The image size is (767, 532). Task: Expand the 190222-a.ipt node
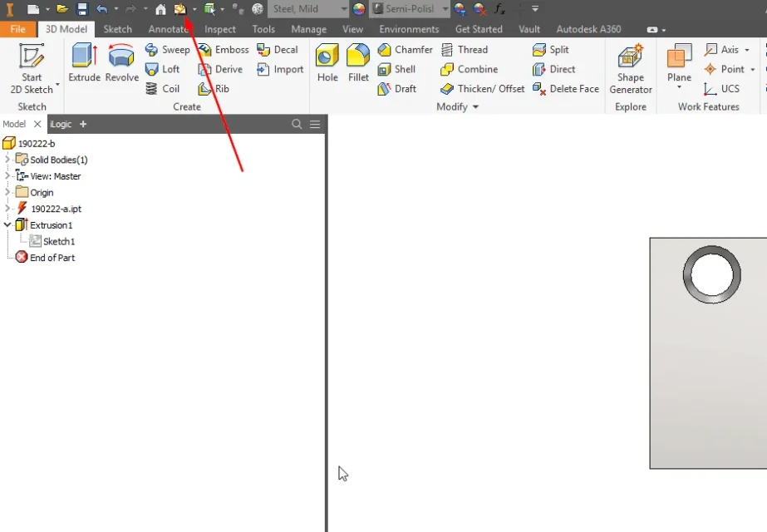pyautogui.click(x=7, y=208)
